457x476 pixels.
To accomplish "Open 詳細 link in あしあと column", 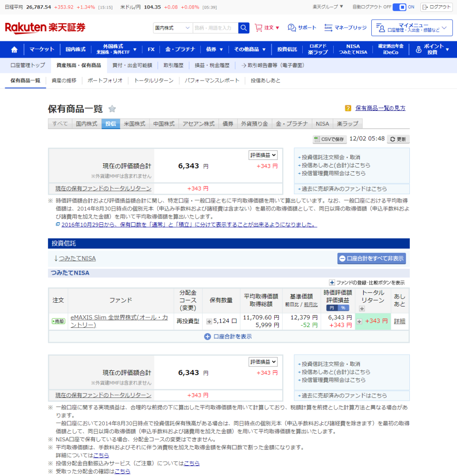I will [399, 321].
